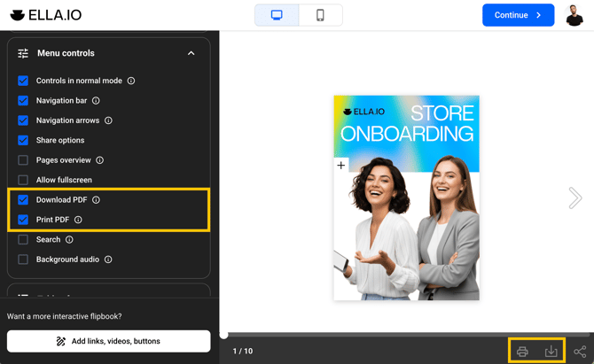This screenshot has width=594, height=364.
Task: Click Add links, videos, buttons
Action: click(108, 341)
